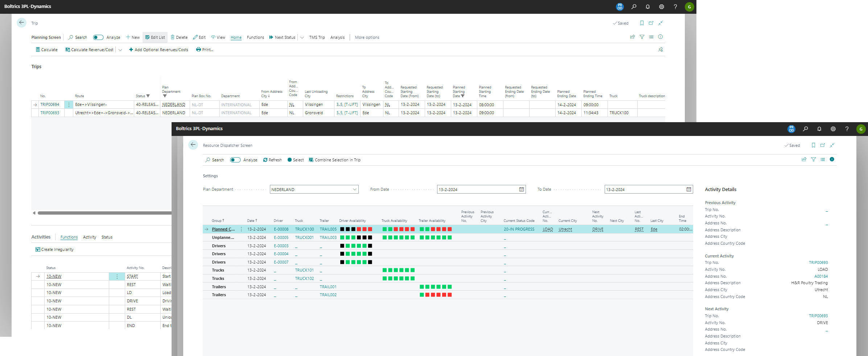The height and width of the screenshot is (356, 868).
Task: Click pin icon beside Calculate action bar
Action: pos(661,49)
